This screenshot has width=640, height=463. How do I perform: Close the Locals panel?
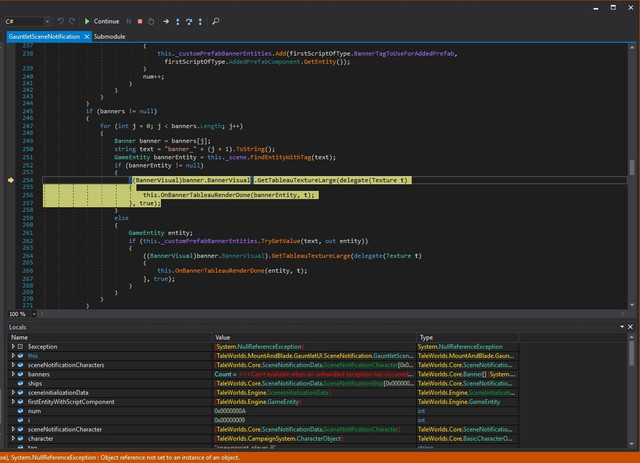pos(630,327)
